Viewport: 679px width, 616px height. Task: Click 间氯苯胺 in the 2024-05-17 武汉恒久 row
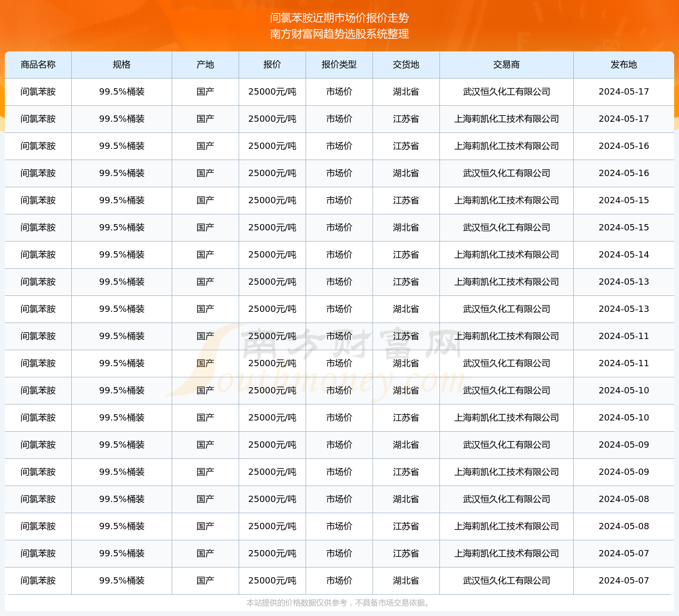click(x=38, y=92)
